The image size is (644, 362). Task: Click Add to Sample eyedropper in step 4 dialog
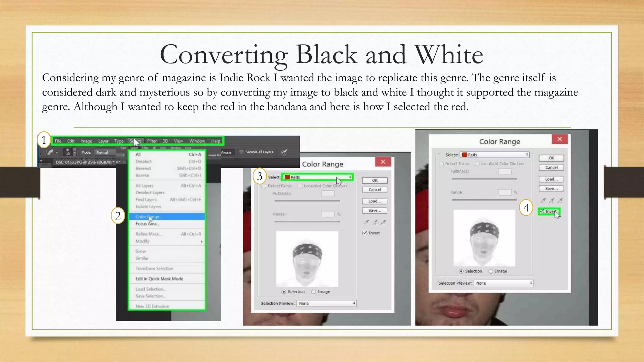552,200
